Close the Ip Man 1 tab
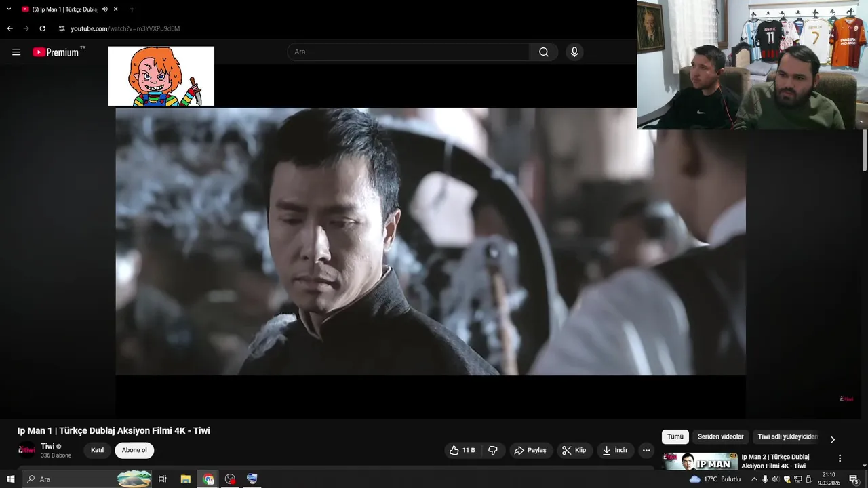The width and height of the screenshot is (868, 488). click(116, 9)
